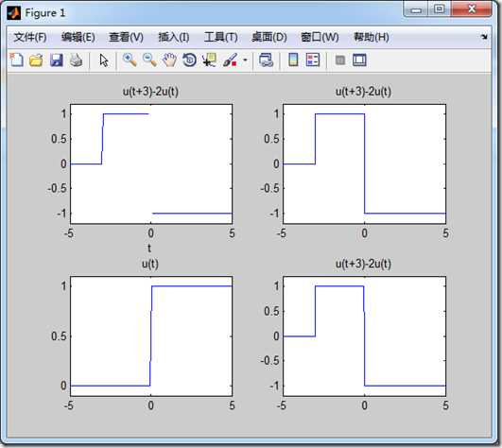Click the t axis label under top-left plot
502x448 pixels.
pyautogui.click(x=149, y=248)
